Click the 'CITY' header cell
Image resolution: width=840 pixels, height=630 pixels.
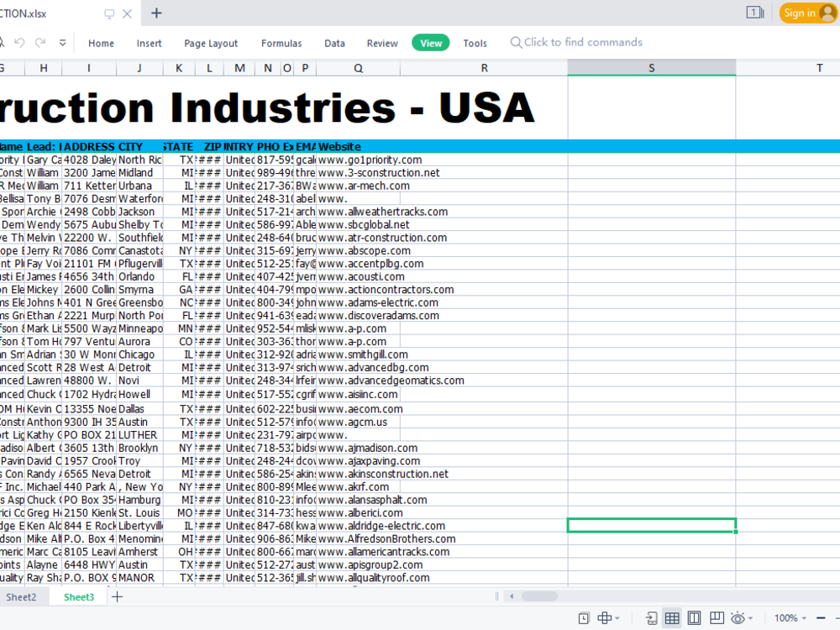(139, 147)
